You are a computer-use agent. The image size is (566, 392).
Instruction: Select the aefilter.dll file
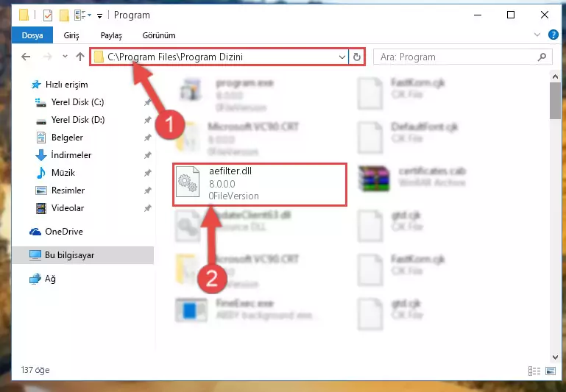point(260,185)
